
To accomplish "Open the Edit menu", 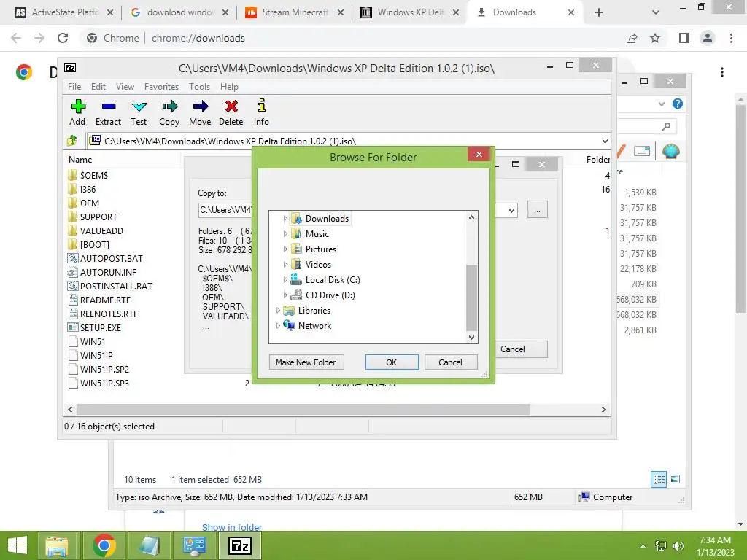I will pos(98,87).
